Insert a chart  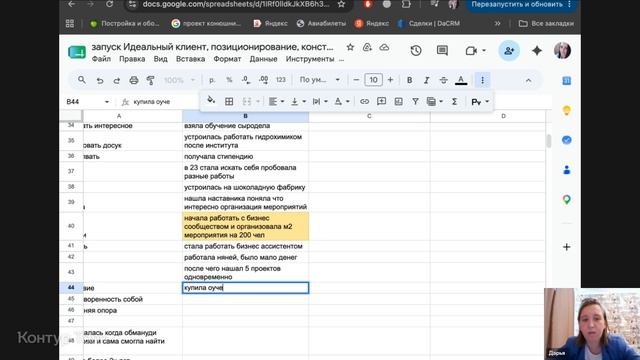[x=398, y=102]
